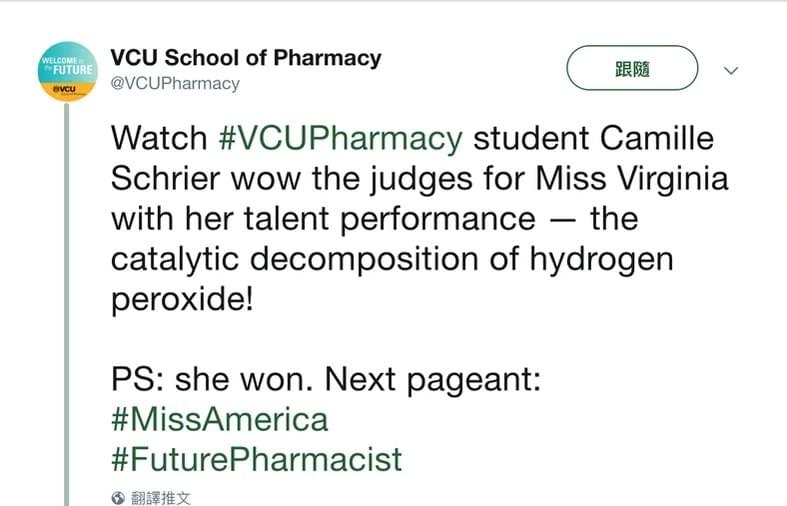787x506 pixels.
Task: Click the 翻譯推文 translate tweet link
Action: (x=161, y=498)
